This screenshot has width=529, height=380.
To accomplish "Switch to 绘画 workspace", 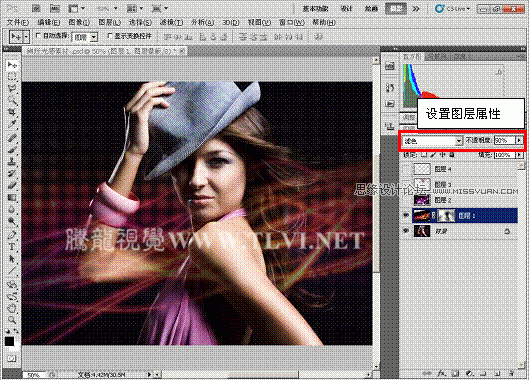I will tap(371, 9).
